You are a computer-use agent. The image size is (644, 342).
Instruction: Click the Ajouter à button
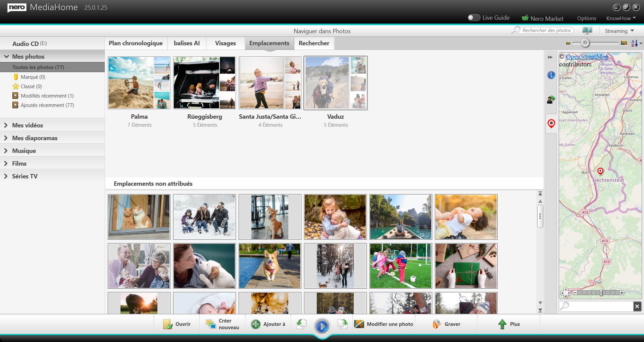(268, 324)
